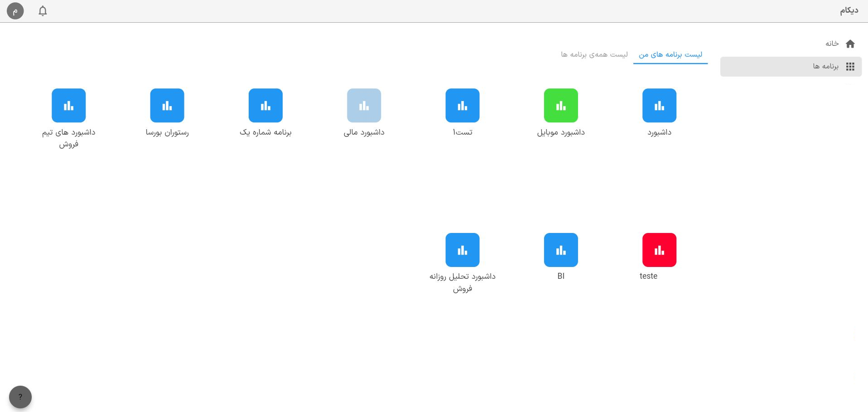
Task: Switch to لیست همه‌ی برنامه ها tab
Action: 594,54
